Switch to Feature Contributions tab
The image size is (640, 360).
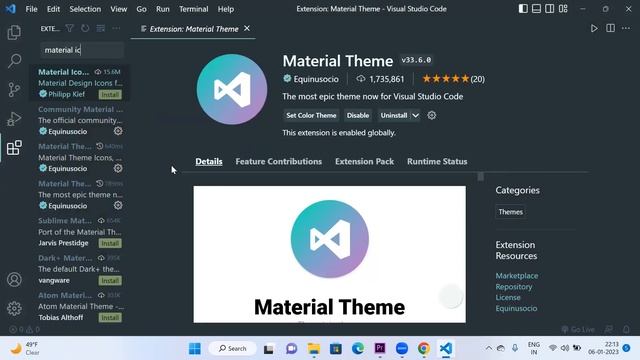[x=279, y=162]
